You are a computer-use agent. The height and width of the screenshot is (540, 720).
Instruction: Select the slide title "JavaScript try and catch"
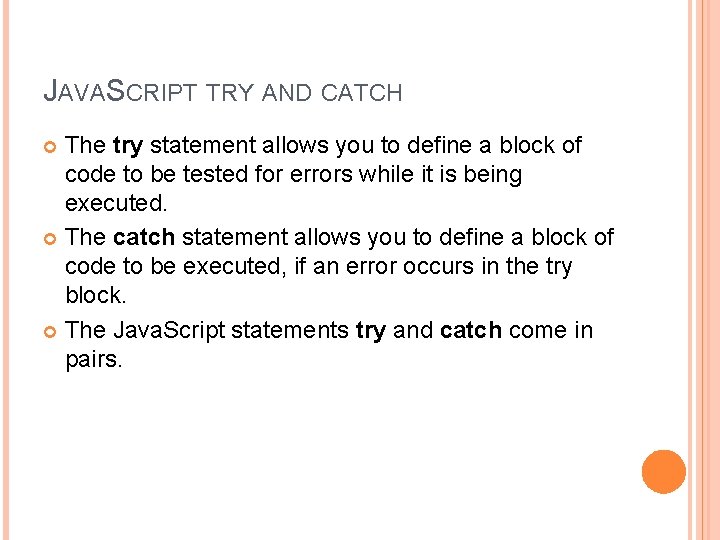(x=223, y=93)
